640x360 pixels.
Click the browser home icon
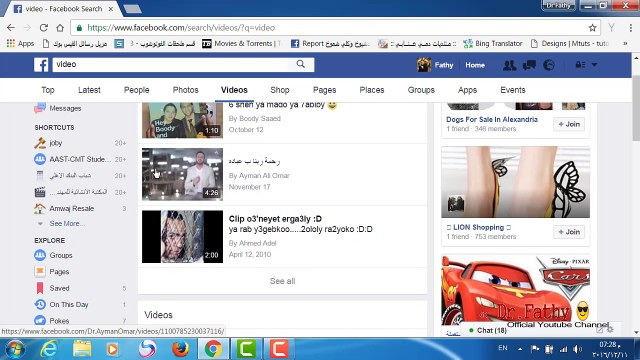pos(60,28)
